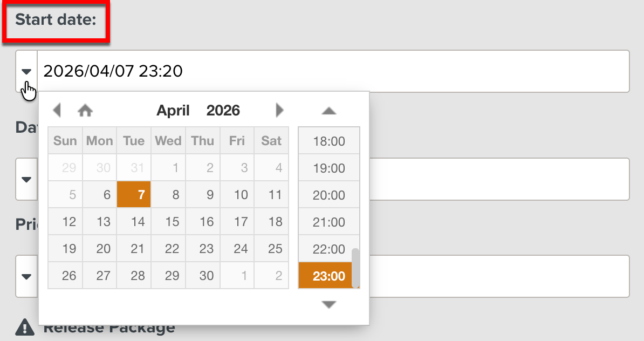Click the Sun column header
The width and height of the screenshot is (644, 341).
65,140
